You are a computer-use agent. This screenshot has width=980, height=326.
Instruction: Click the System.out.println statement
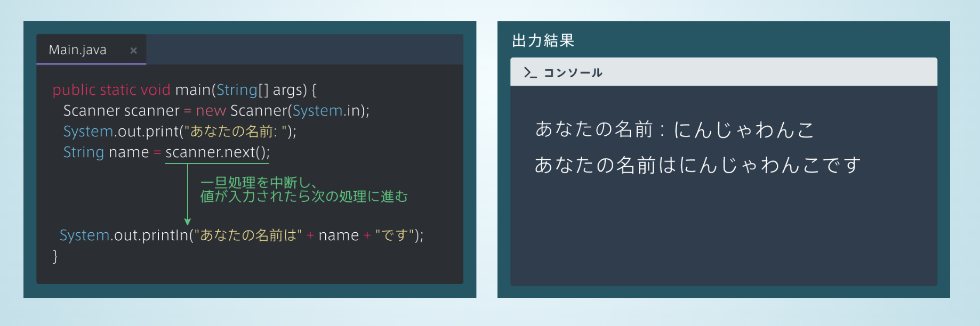(x=241, y=235)
